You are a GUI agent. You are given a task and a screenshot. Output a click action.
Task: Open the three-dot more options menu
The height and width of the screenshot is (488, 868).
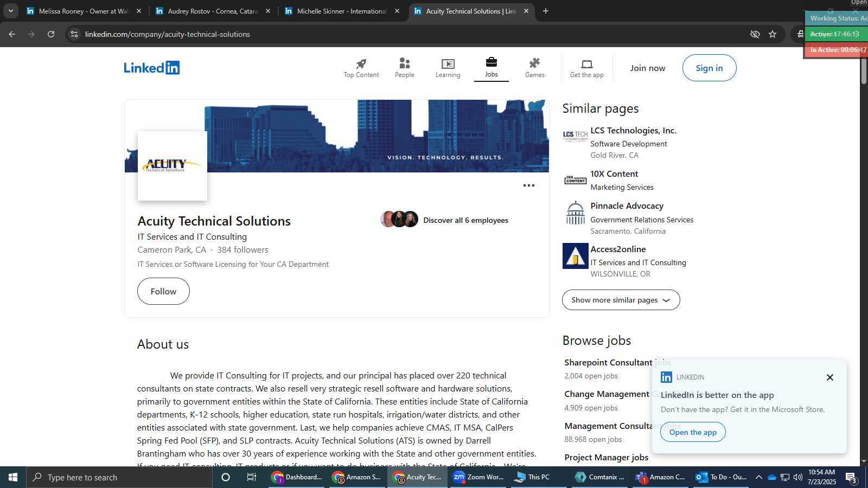pyautogui.click(x=529, y=185)
